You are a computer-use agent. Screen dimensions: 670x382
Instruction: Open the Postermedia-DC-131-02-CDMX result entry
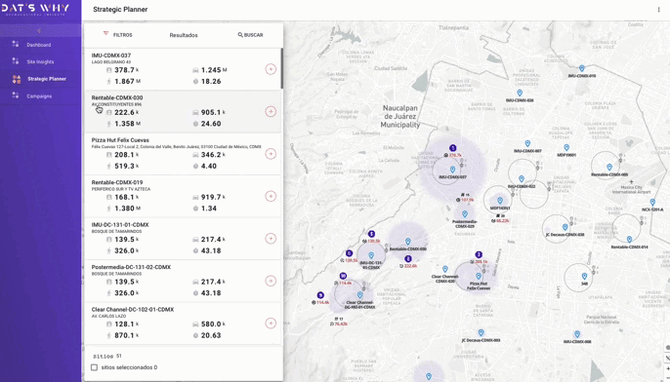click(x=182, y=281)
